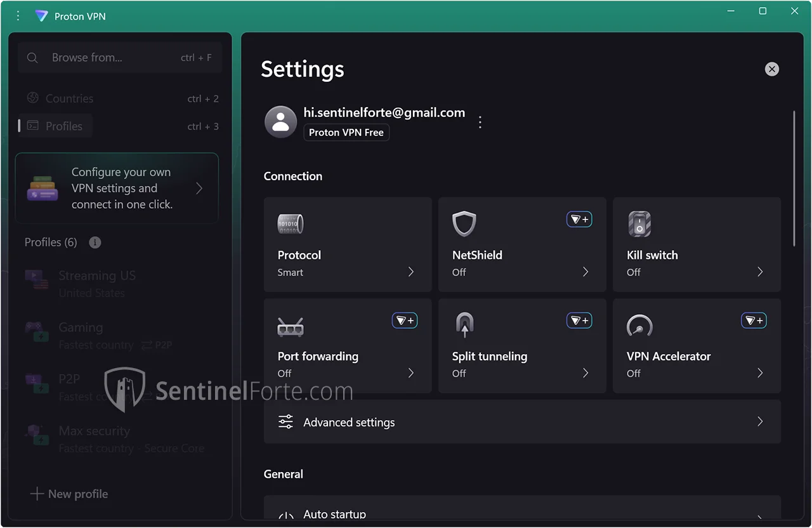Click the Browse from search field
The image size is (812, 528).
coord(119,58)
